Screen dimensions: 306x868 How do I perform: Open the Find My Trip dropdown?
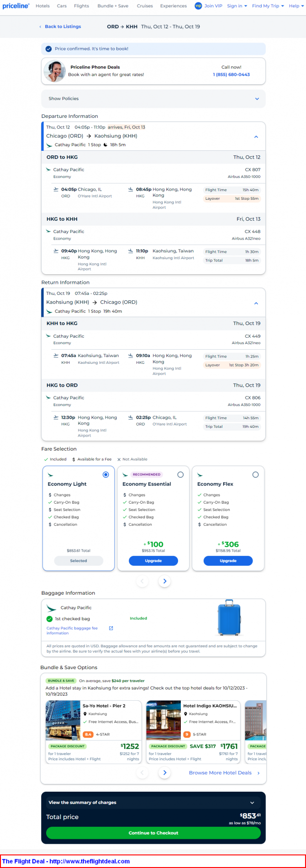[x=268, y=6]
